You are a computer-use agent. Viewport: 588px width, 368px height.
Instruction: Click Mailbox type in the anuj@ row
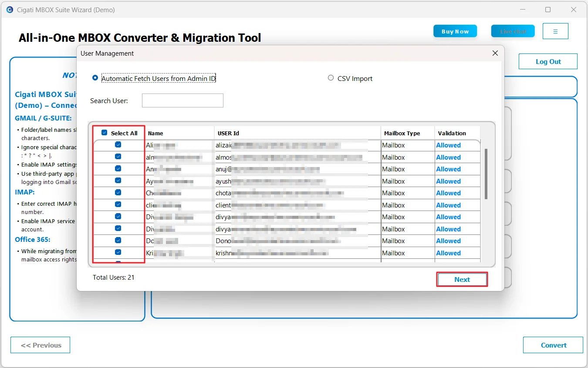[x=393, y=169]
